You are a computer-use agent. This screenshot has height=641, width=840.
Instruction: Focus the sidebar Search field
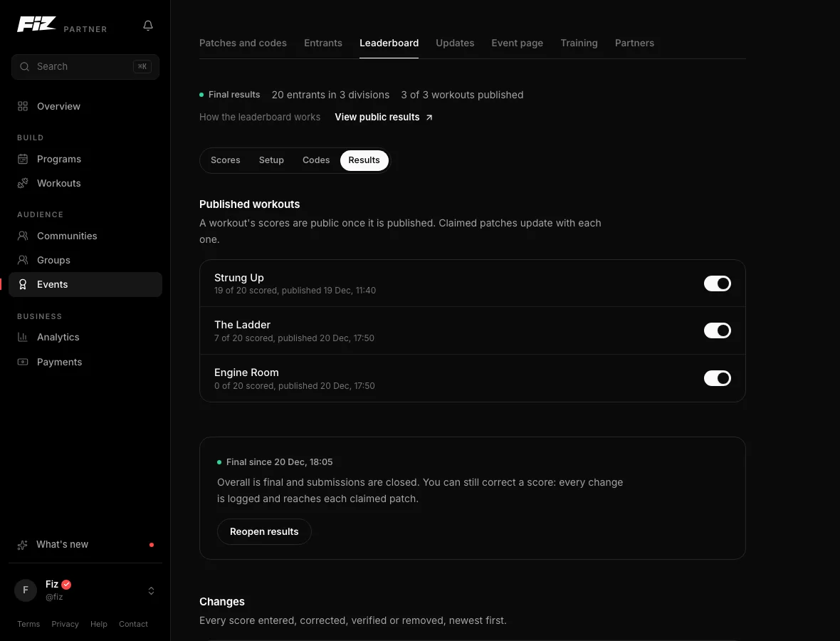click(85, 67)
